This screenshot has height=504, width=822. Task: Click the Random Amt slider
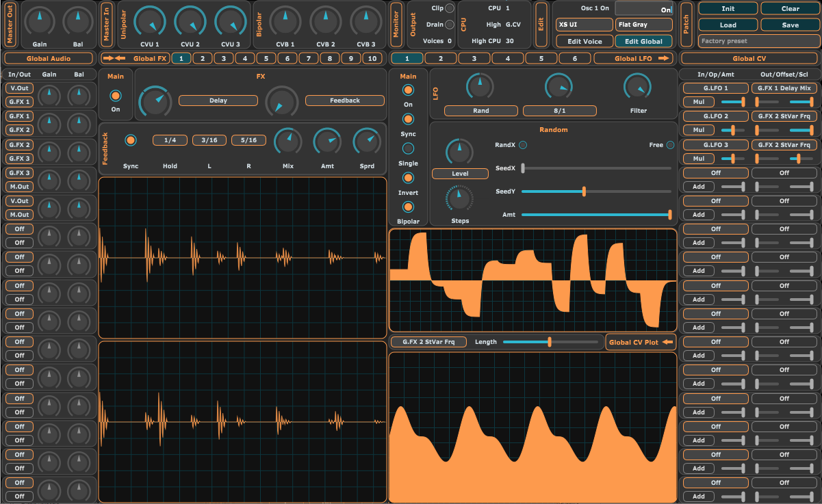tap(596, 215)
